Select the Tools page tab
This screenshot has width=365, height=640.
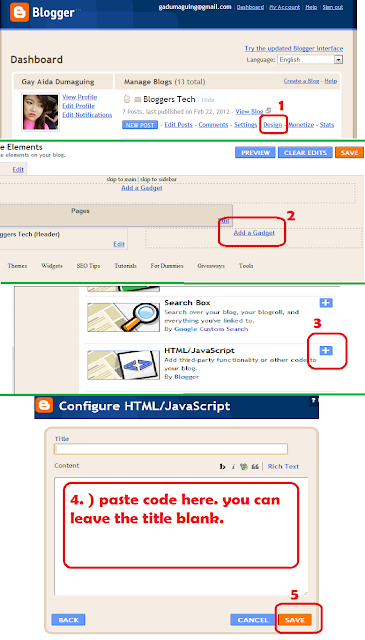[246, 266]
